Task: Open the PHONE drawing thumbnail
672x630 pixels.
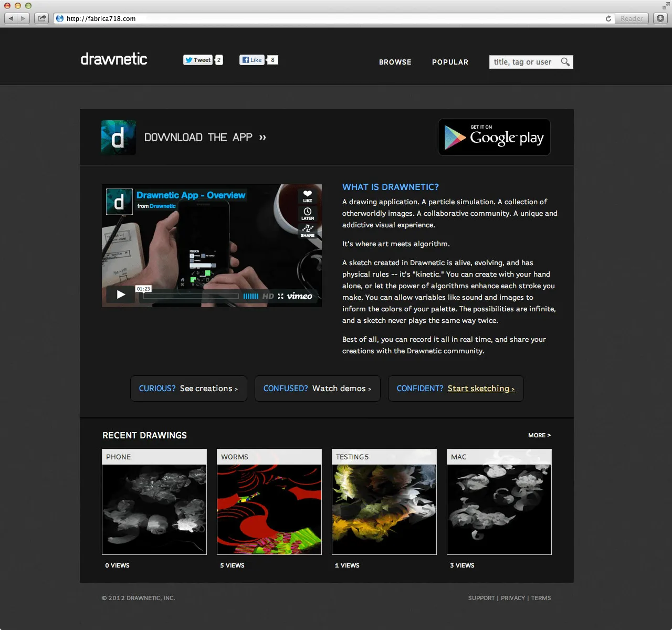Action: [x=154, y=502]
